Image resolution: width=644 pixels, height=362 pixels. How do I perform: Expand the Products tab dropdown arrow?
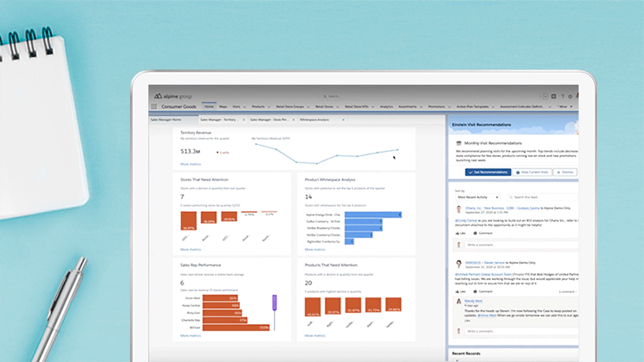click(269, 107)
